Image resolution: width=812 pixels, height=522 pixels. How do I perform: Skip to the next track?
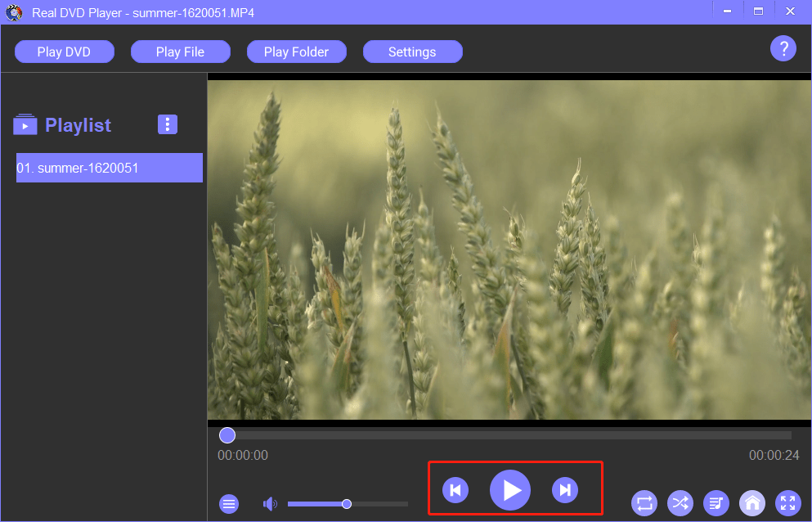pos(565,490)
